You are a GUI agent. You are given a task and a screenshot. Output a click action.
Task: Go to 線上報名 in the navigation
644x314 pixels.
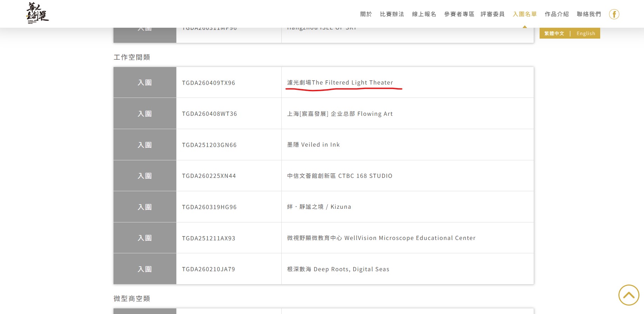click(424, 14)
